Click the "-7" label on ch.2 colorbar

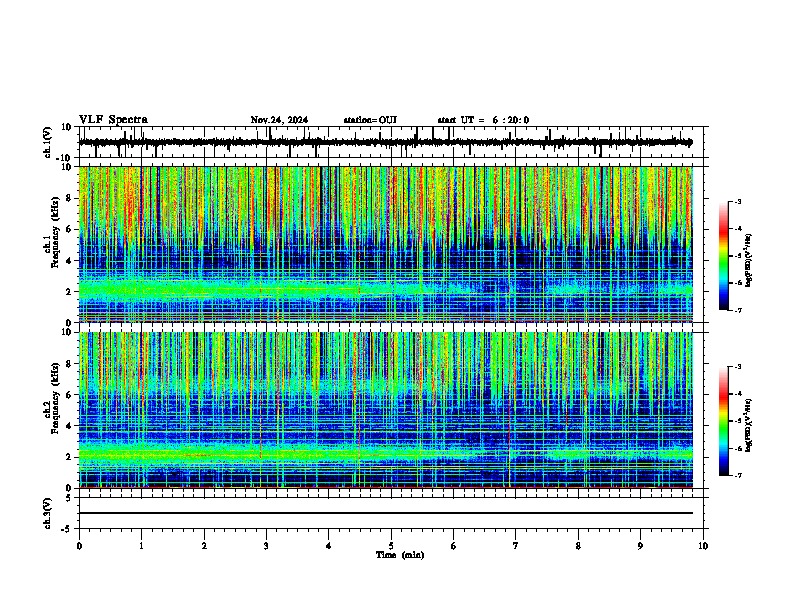click(737, 475)
